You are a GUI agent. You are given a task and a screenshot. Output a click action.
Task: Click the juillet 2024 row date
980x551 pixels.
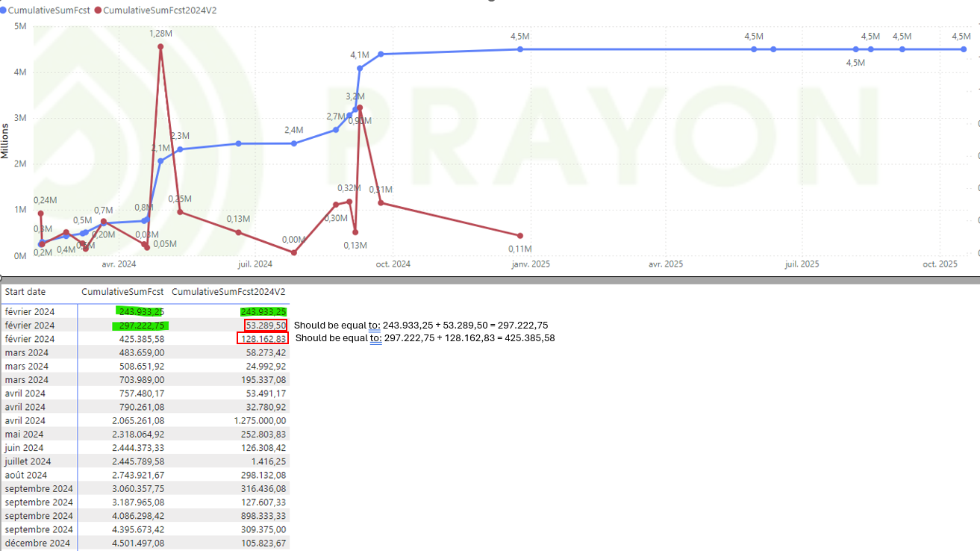click(27, 461)
